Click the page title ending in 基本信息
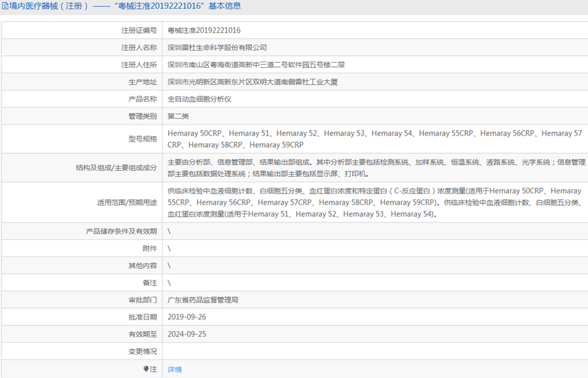588x378 pixels. (125, 6)
